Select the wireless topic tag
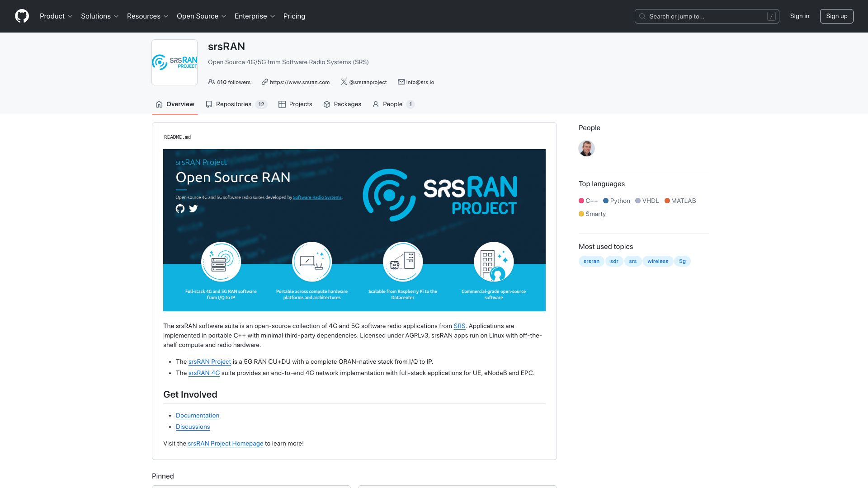The height and width of the screenshot is (488, 868). point(658,261)
